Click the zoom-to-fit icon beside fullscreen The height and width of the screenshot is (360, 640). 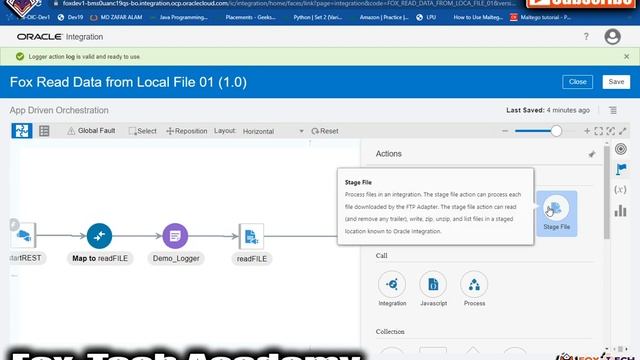(x=611, y=131)
